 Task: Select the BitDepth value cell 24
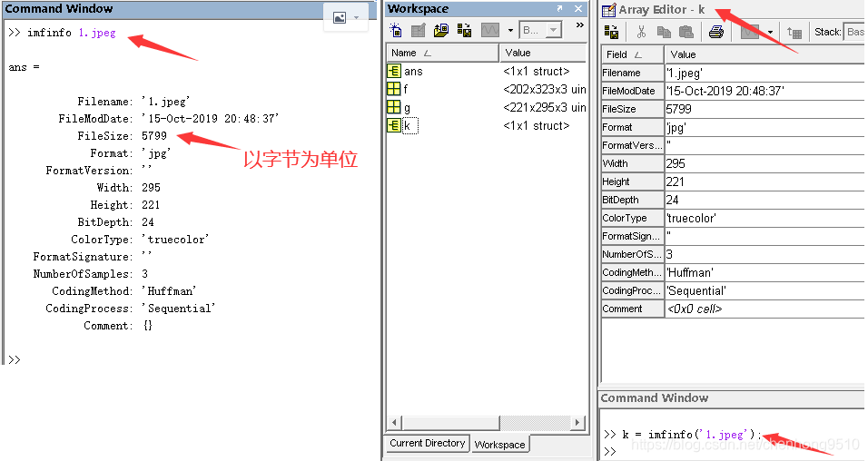(x=764, y=200)
